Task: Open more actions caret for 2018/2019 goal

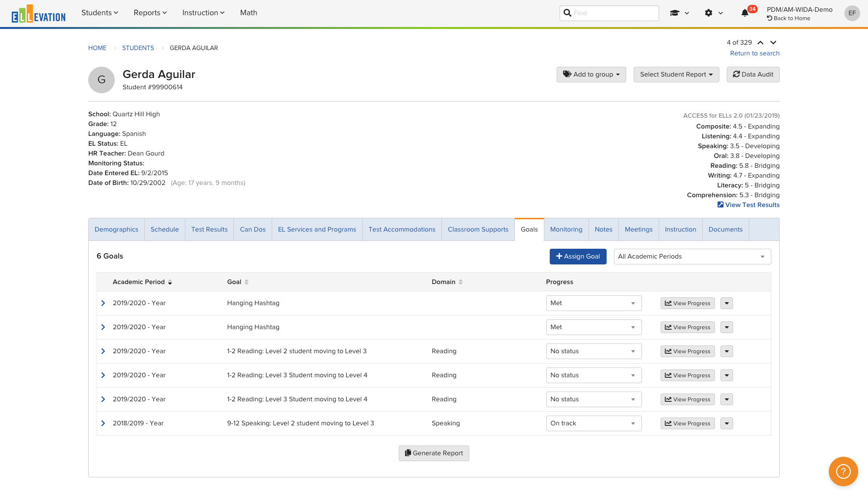Action: point(727,423)
